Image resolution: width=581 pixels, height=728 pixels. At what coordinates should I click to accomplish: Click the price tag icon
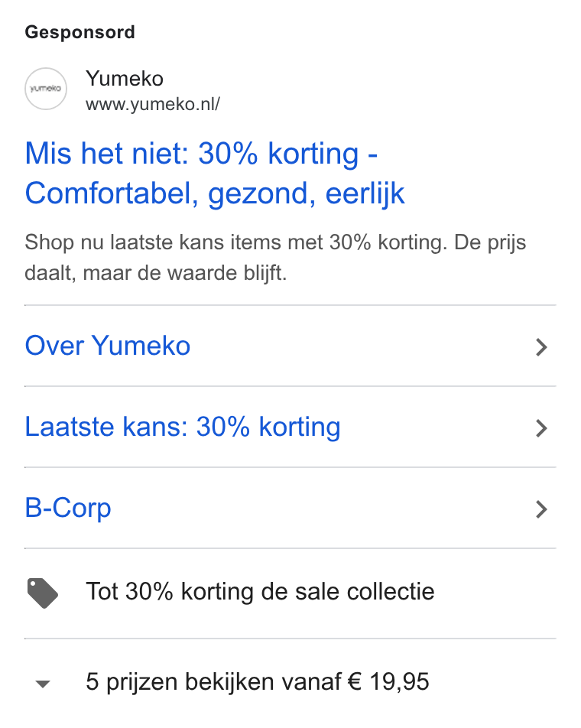click(42, 593)
